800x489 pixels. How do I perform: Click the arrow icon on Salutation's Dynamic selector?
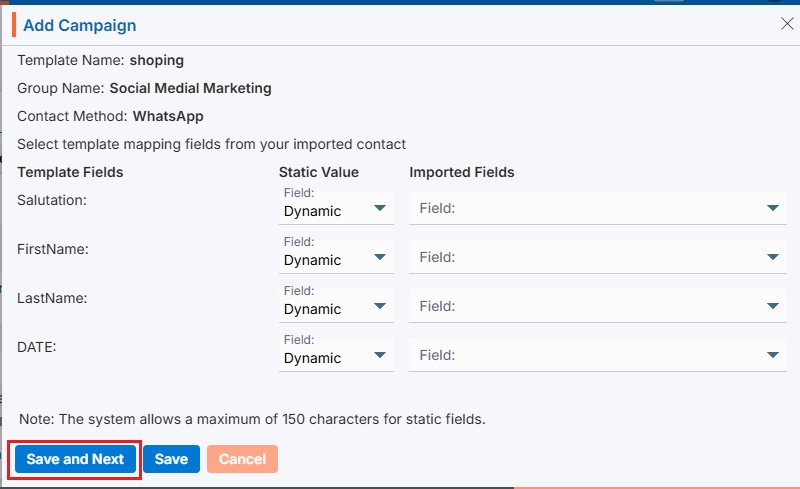(x=380, y=208)
